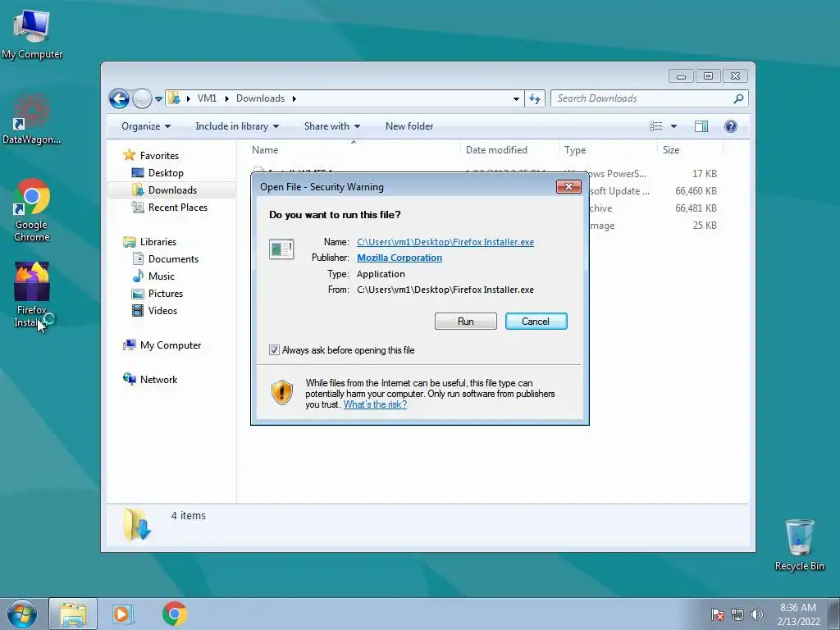Select Desktop under Favorites
The height and width of the screenshot is (630, 840).
[x=166, y=173]
